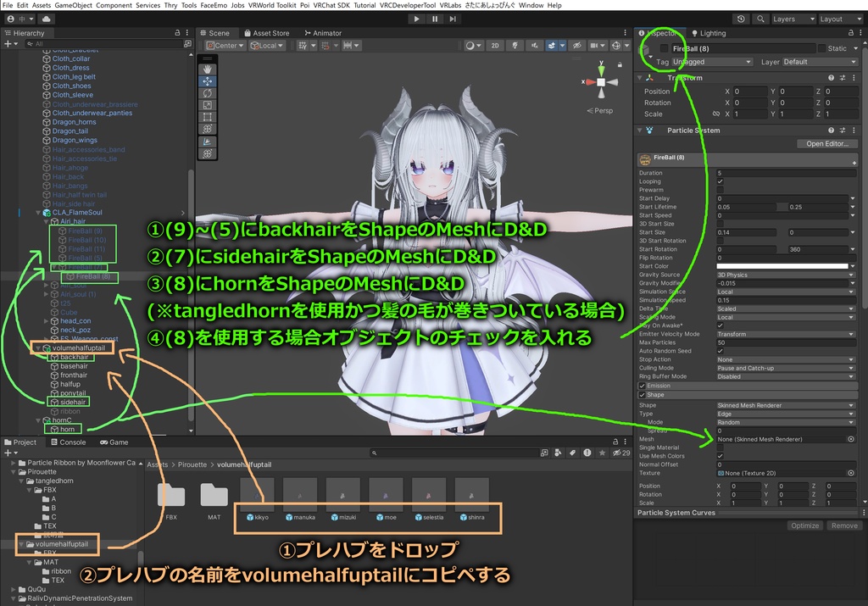Click the scene audio mute icon
The height and width of the screenshot is (606, 868).
534,45
